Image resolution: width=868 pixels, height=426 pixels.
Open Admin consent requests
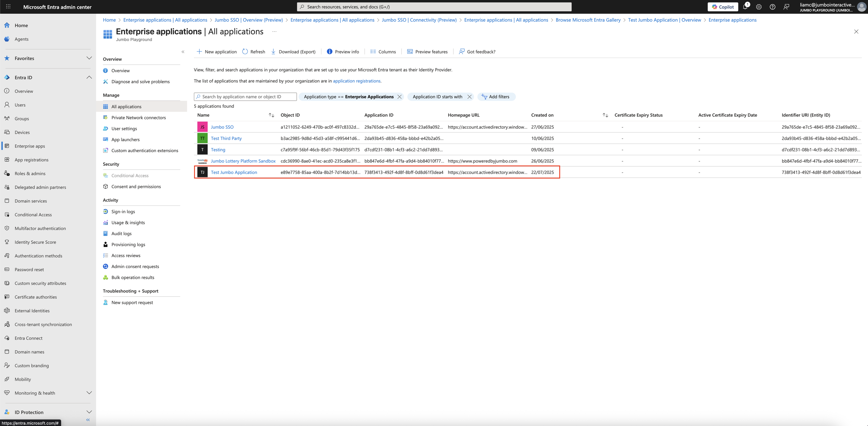(x=135, y=266)
